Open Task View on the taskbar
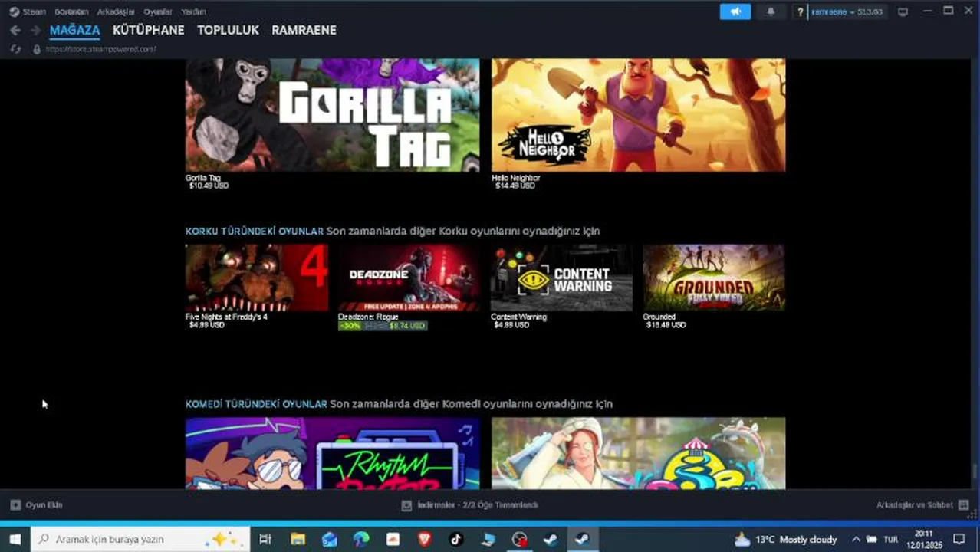The height and width of the screenshot is (552, 980). (x=265, y=539)
